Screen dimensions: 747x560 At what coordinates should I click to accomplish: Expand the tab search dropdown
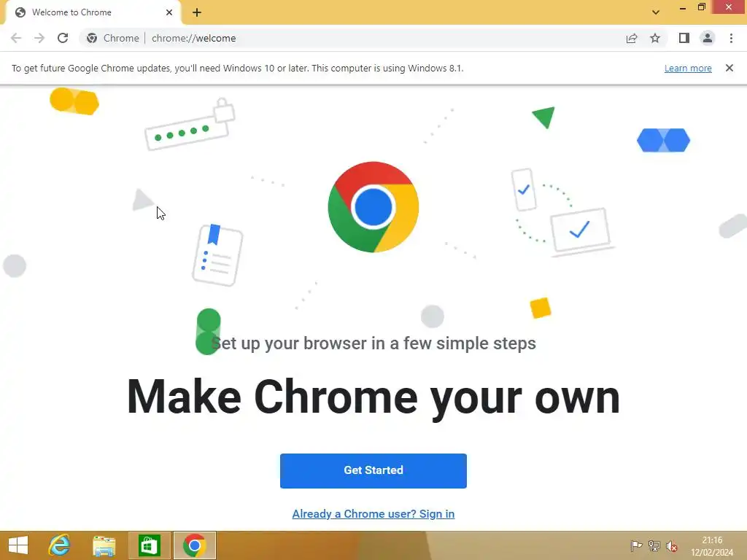click(x=656, y=12)
